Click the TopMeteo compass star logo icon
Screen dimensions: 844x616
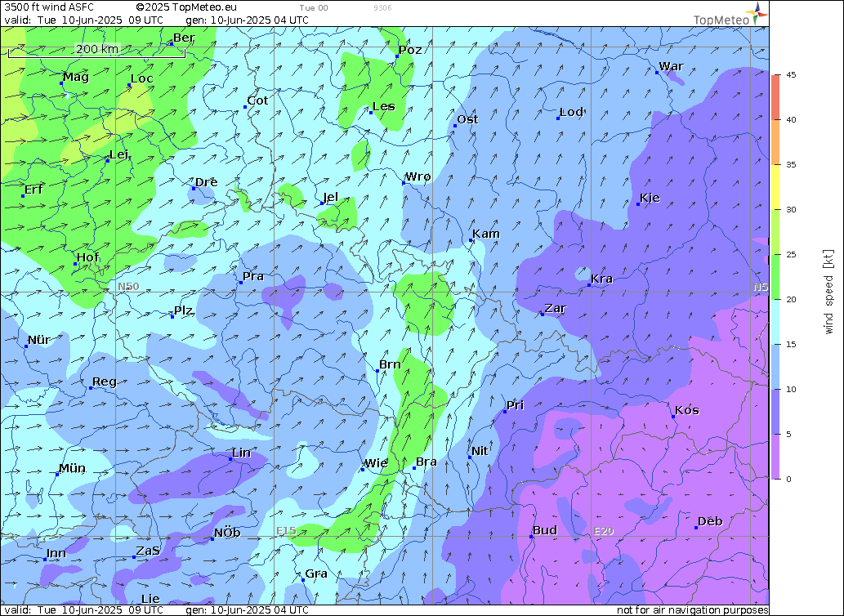coord(757,12)
